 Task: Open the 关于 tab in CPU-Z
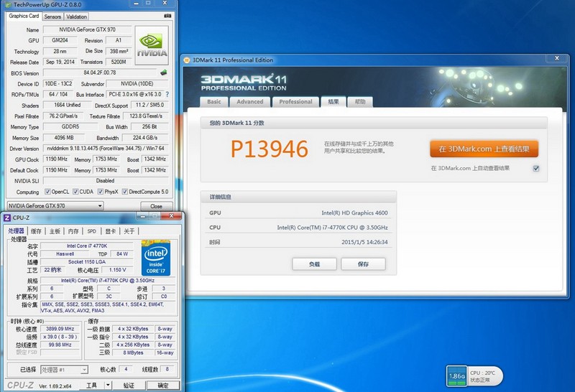129,231
